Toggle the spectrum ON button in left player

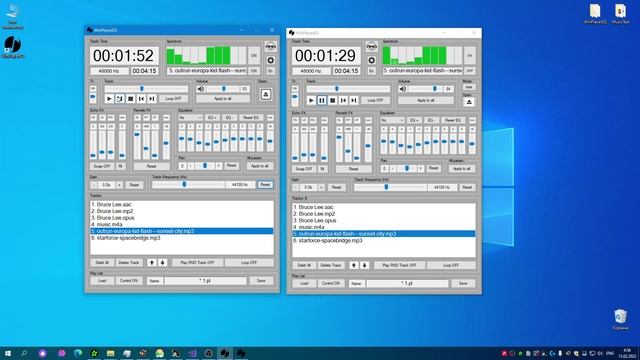tap(254, 56)
